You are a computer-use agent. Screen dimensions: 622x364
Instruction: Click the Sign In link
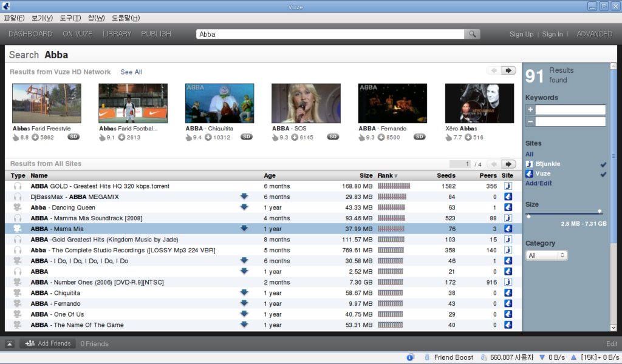[x=552, y=34]
